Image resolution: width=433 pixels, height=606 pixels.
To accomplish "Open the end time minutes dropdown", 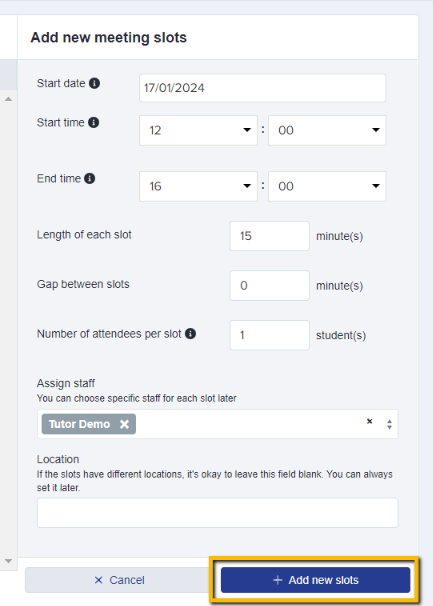I will [x=327, y=186].
